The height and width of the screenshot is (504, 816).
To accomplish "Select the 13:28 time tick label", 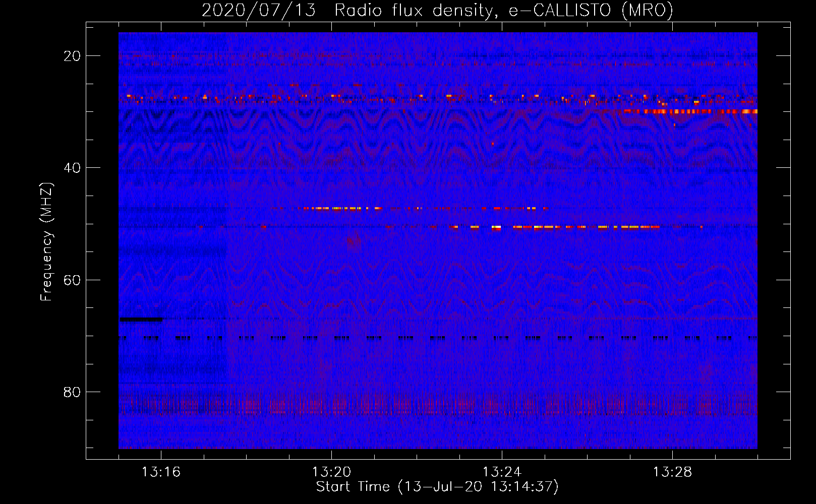I will pos(672,472).
